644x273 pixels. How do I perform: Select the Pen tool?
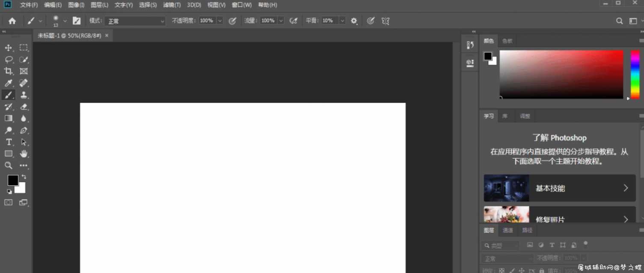coord(24,130)
